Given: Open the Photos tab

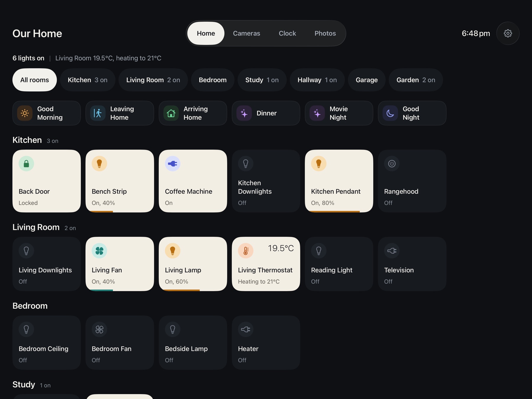Looking at the screenshot, I should pos(325,33).
